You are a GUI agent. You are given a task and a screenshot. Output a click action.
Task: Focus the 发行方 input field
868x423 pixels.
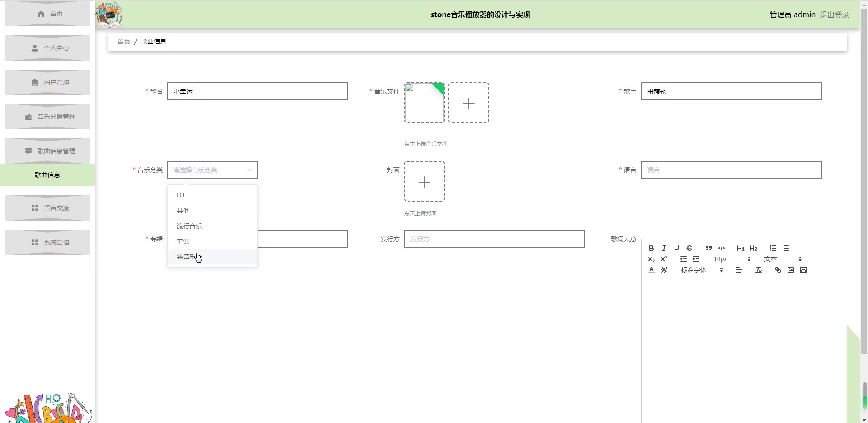494,239
